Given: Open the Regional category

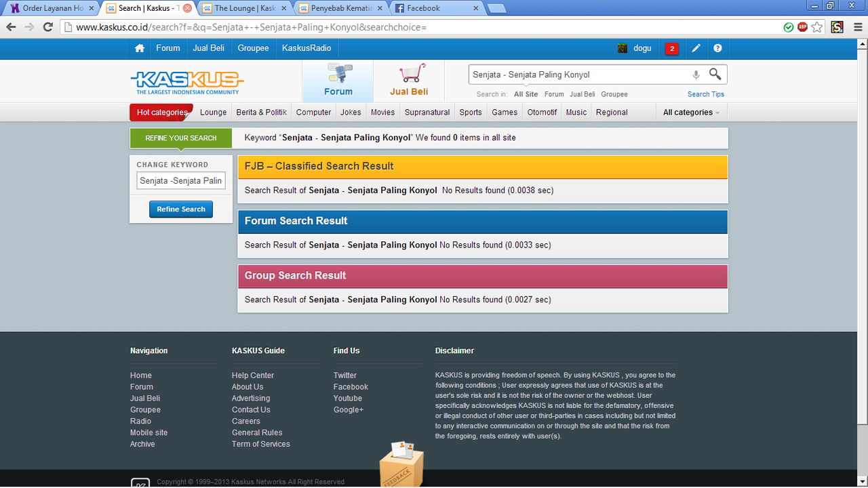Looking at the screenshot, I should click(x=612, y=113).
